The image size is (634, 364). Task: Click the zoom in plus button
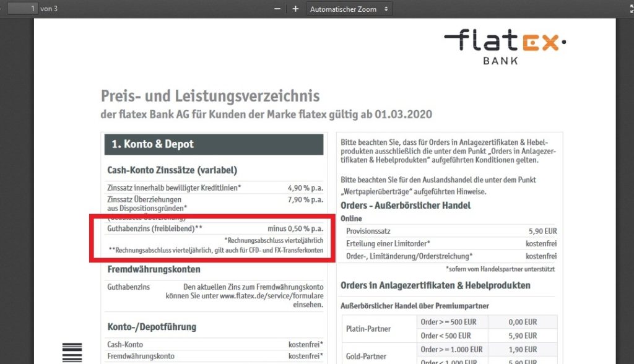(295, 9)
